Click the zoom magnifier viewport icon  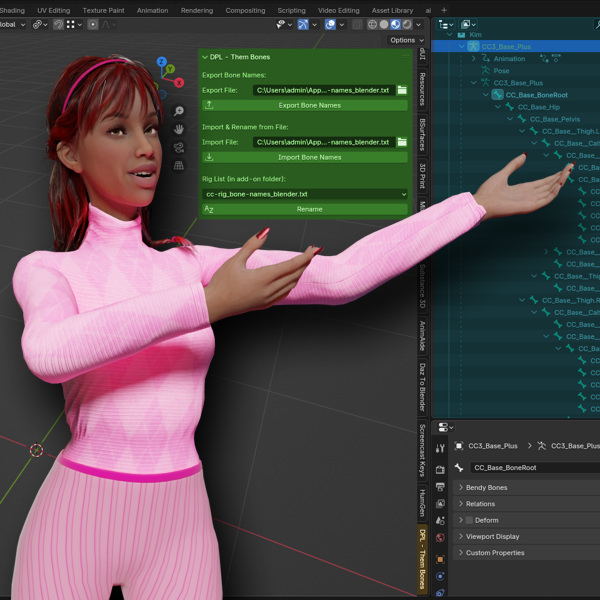click(x=179, y=111)
